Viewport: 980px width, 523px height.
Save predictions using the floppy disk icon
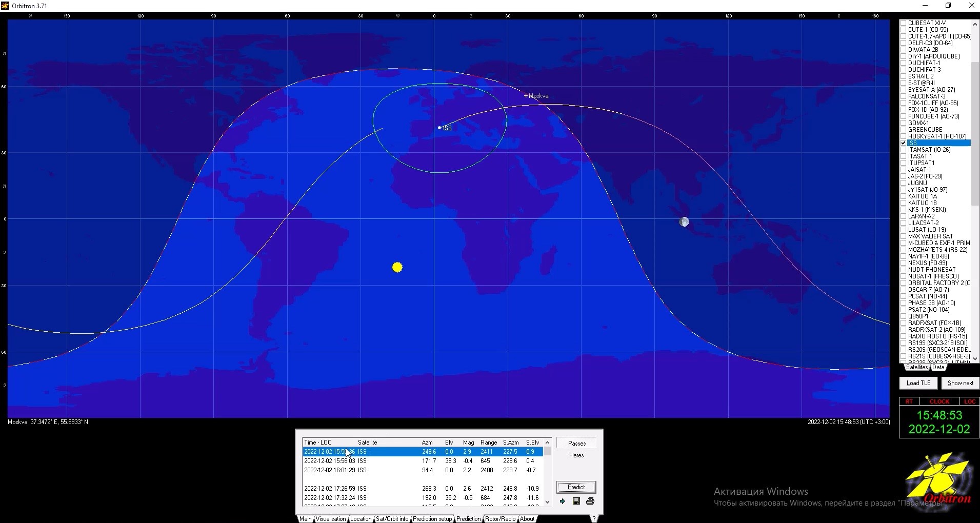click(x=577, y=501)
